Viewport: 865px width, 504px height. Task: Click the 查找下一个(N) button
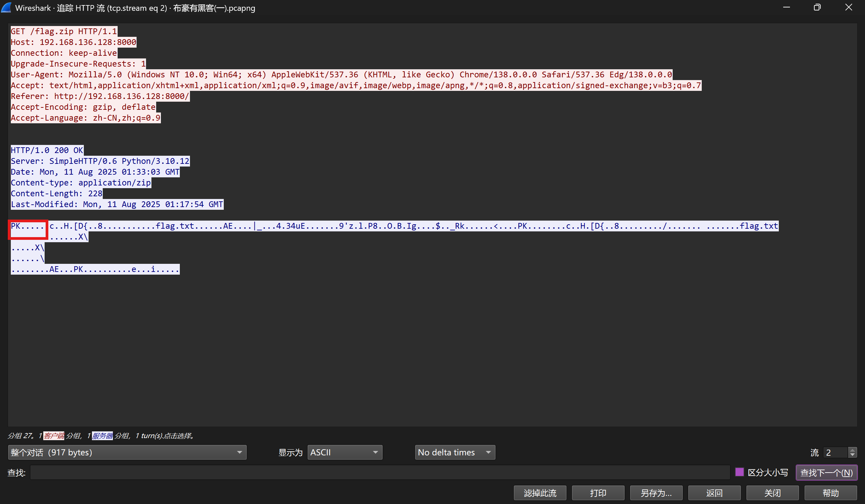click(826, 473)
